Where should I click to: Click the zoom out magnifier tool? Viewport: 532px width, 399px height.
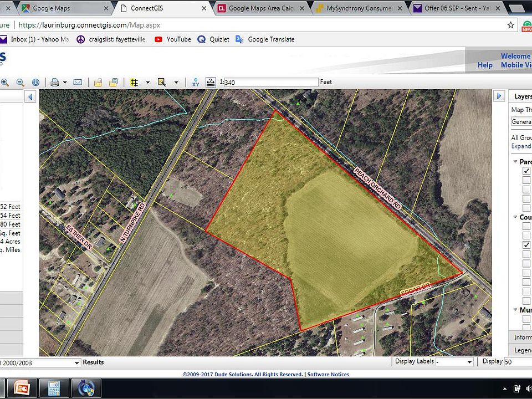tap(20, 82)
